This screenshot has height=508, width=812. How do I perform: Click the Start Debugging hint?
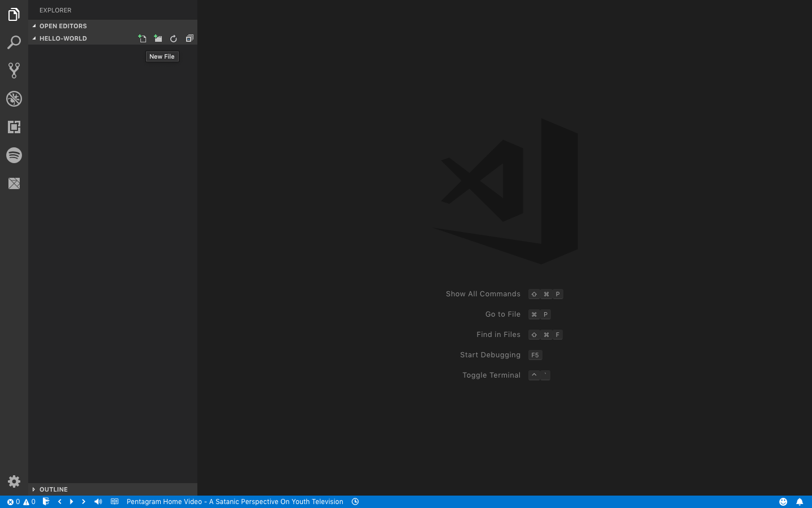(491, 355)
